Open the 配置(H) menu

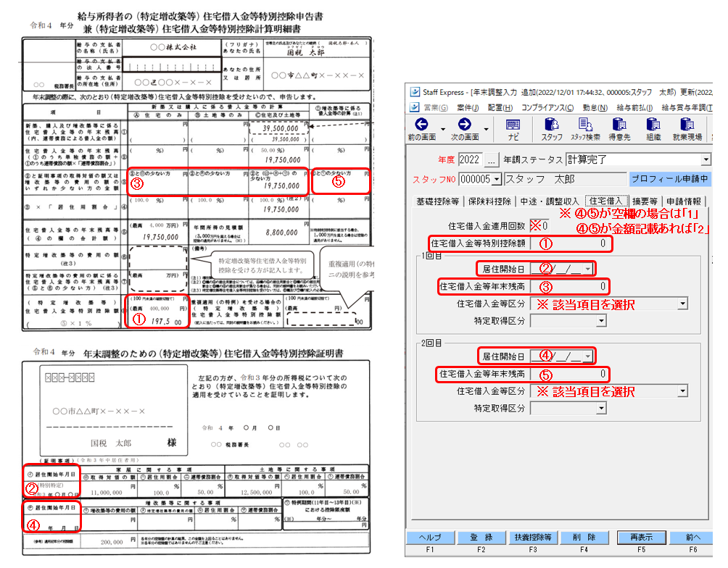500,108
